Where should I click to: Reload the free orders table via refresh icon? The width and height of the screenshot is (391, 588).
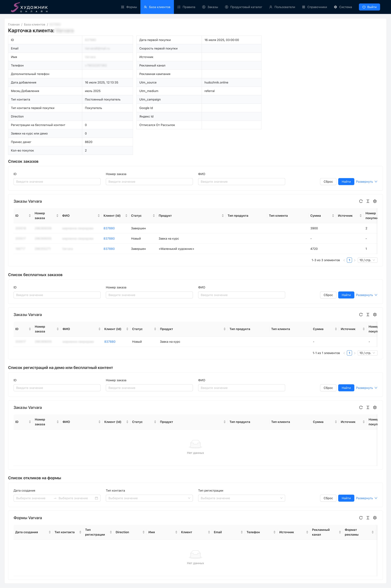point(361,315)
